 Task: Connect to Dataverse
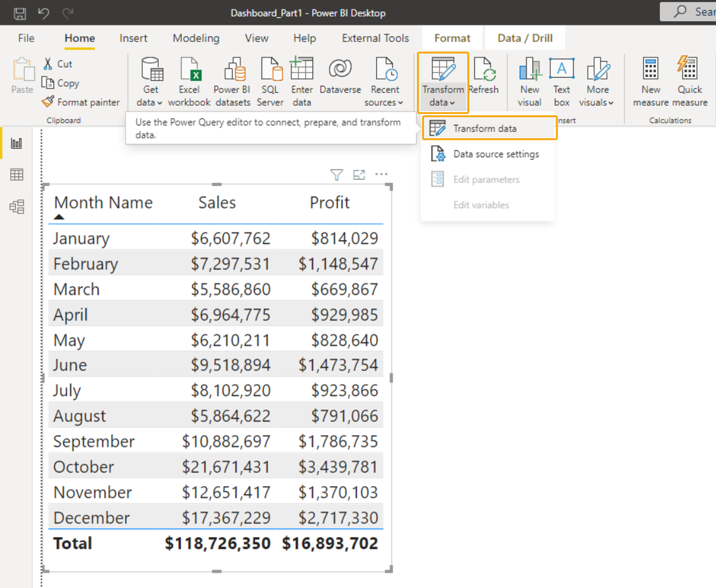point(340,76)
